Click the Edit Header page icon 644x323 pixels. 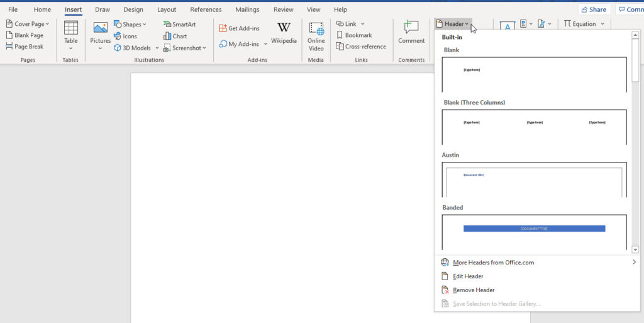click(x=445, y=276)
